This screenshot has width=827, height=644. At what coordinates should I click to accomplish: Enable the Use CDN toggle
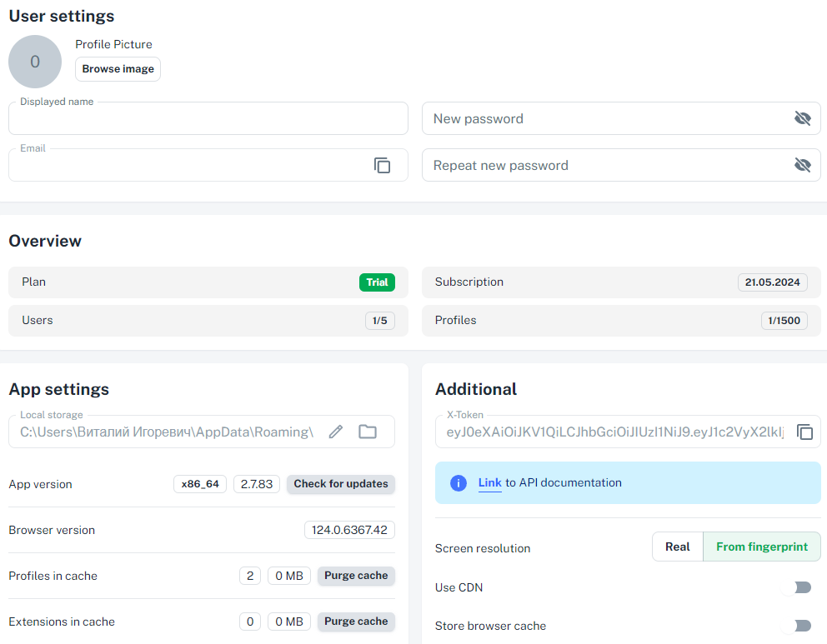(x=798, y=587)
